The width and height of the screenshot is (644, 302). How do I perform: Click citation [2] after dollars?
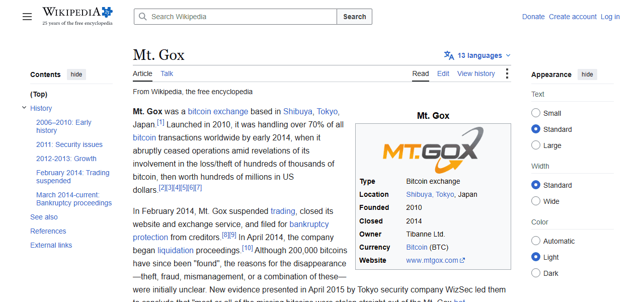click(162, 187)
